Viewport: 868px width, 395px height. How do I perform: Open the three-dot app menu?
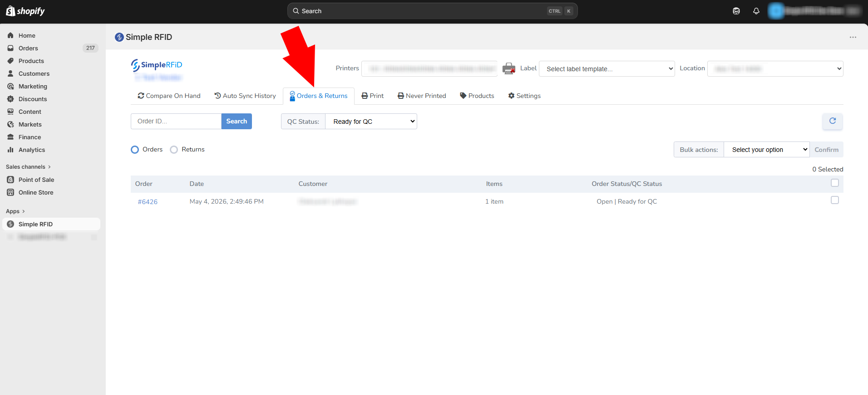point(853,37)
